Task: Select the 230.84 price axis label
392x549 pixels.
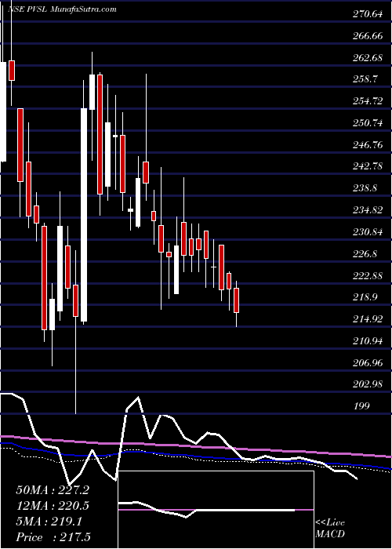Action: (367, 232)
